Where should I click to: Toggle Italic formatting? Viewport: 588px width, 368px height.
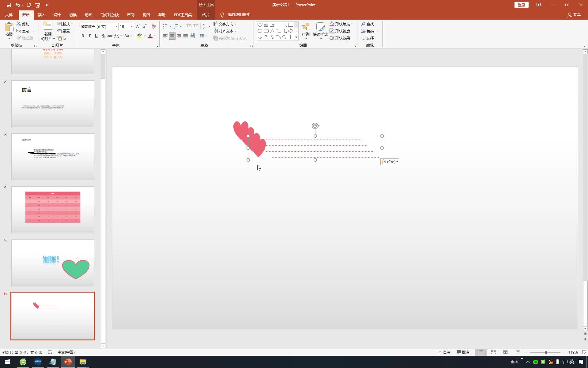(89, 36)
